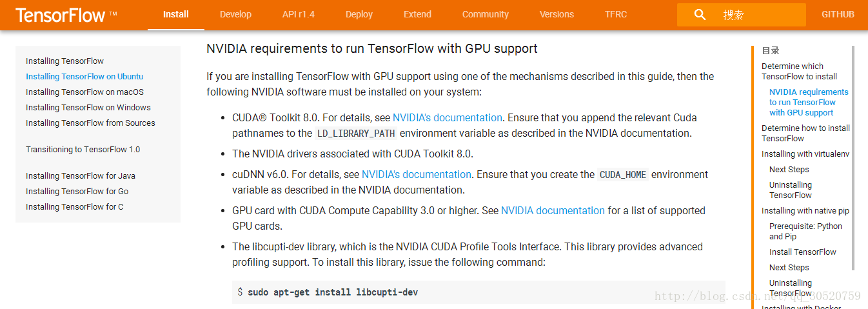Open Installing TensorFlow on Windows

pos(88,108)
